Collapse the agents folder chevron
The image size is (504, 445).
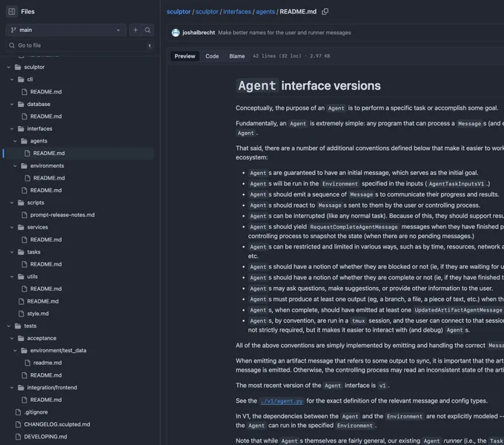click(15, 141)
